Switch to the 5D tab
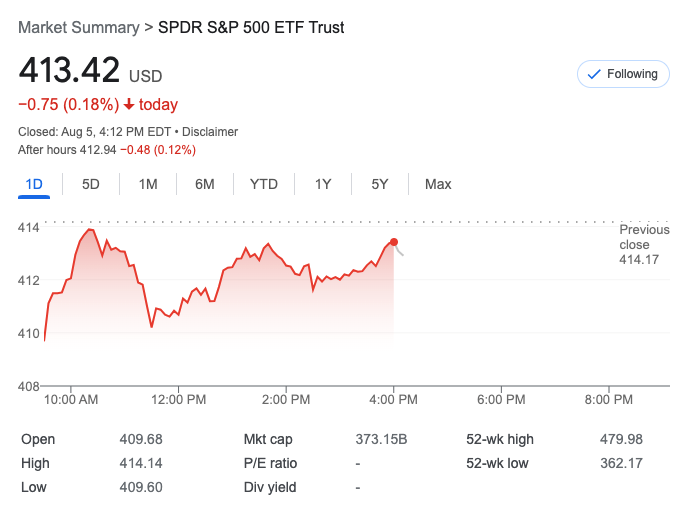 pyautogui.click(x=91, y=184)
